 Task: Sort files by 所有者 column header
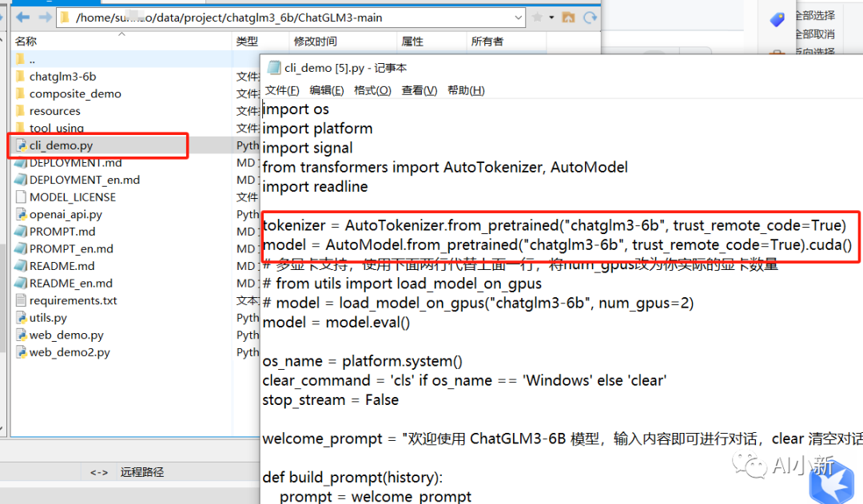coord(487,42)
